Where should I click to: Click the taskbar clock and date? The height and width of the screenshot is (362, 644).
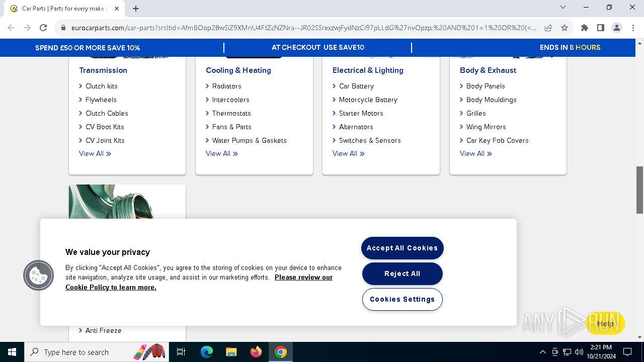pos(601,352)
